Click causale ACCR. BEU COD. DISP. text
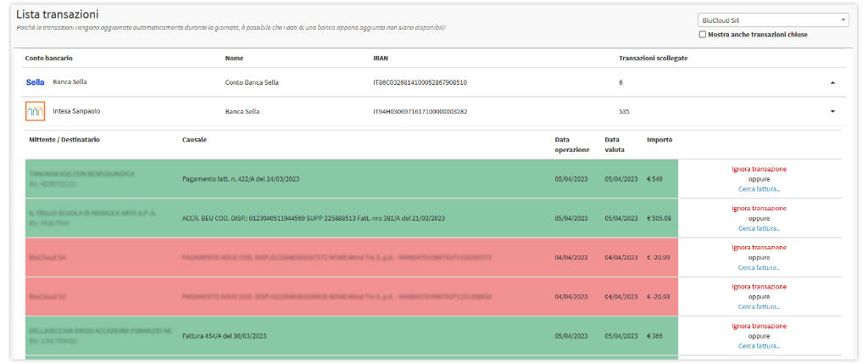This screenshot has height=364, width=868. coord(314,218)
